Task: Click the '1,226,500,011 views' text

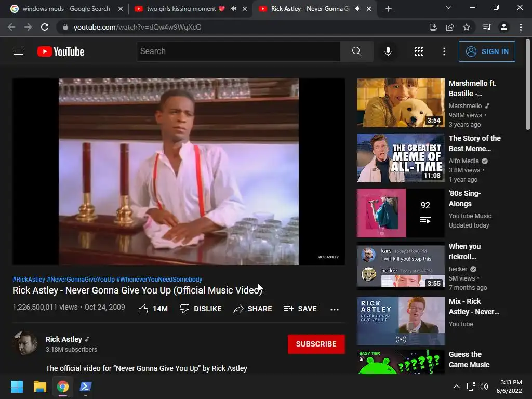Action: (x=45, y=307)
